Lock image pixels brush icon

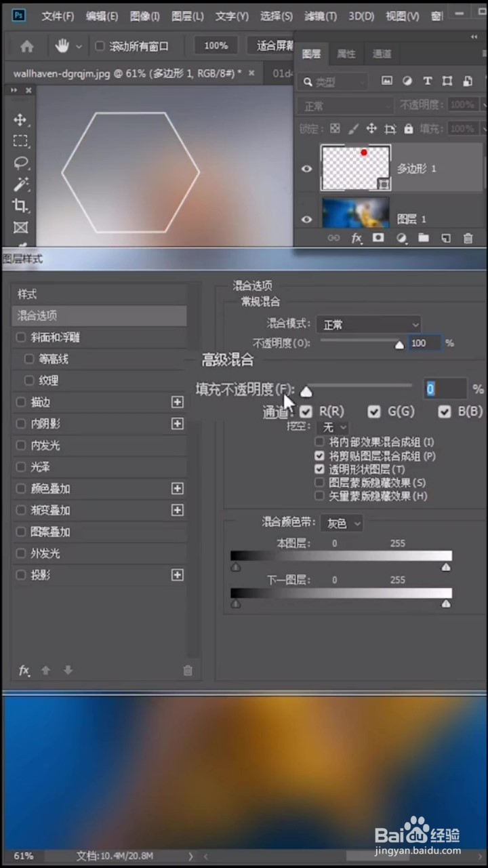coord(353,128)
